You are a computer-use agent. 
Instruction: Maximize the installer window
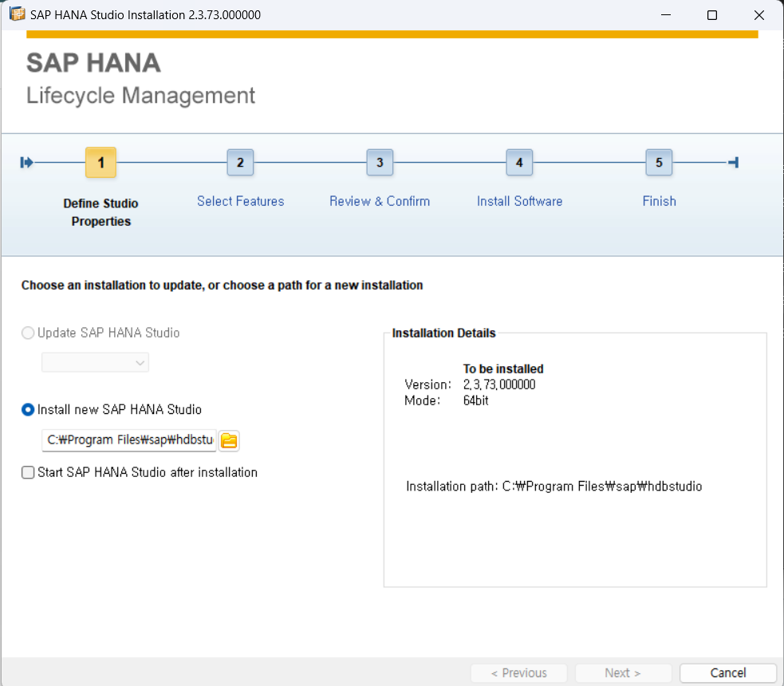click(x=712, y=15)
